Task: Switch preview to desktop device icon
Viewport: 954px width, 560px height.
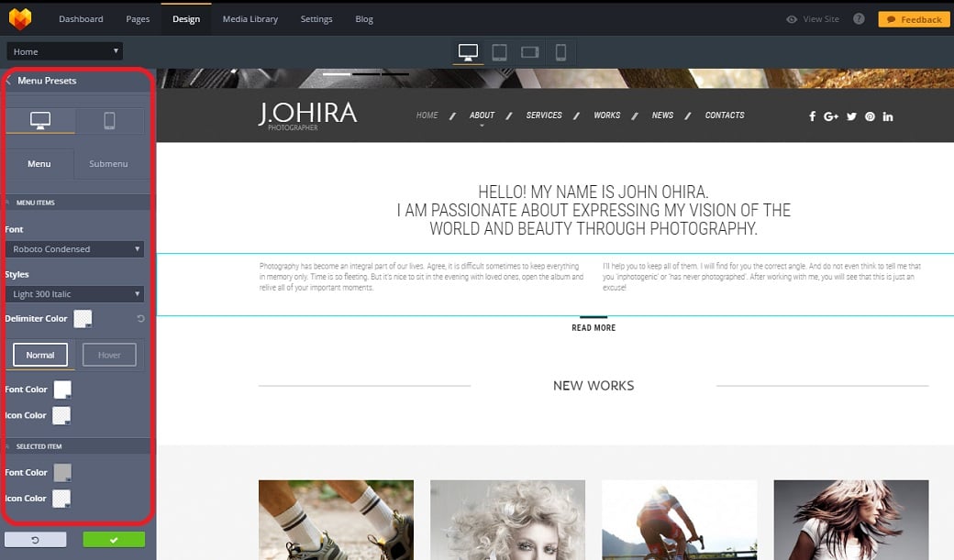Action: (468, 52)
